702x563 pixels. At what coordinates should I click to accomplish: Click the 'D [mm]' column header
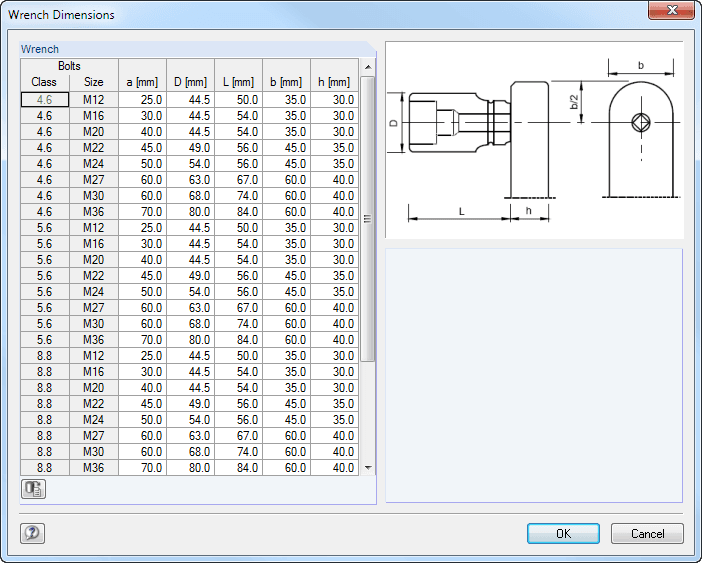pyautogui.click(x=190, y=75)
